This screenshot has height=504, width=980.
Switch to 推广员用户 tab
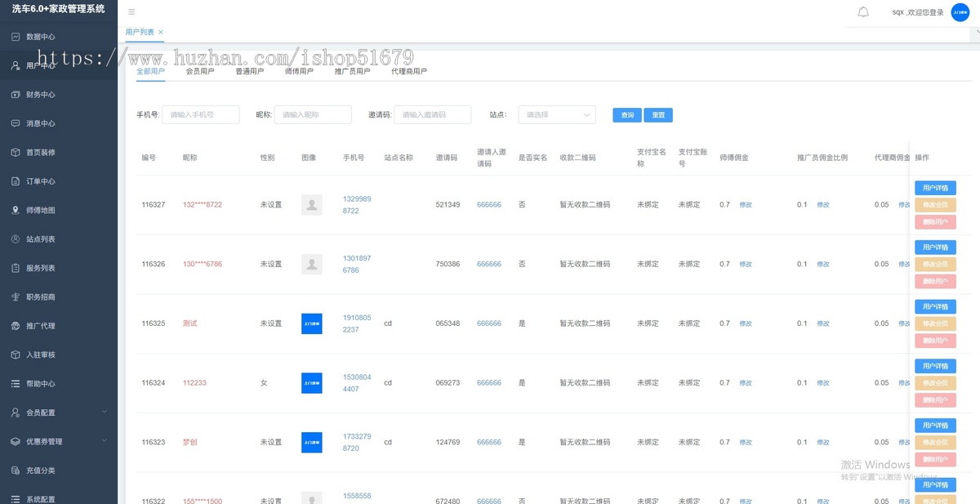[352, 71]
